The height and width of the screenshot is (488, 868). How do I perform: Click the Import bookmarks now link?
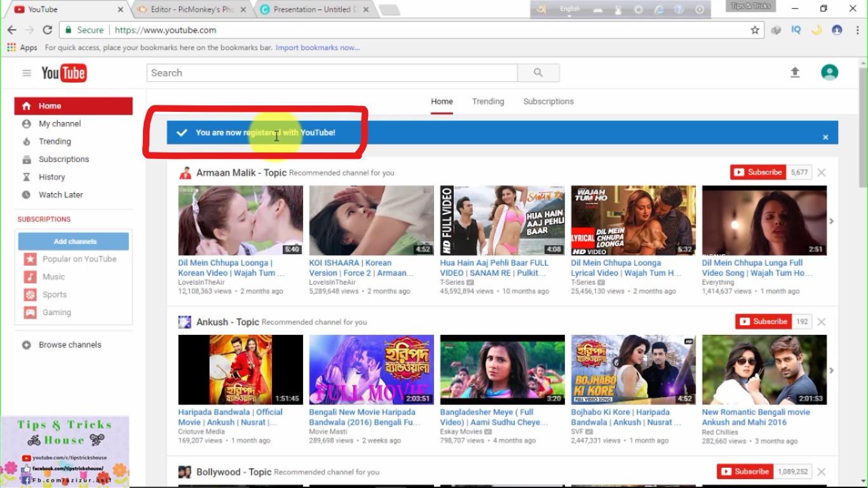tap(318, 48)
